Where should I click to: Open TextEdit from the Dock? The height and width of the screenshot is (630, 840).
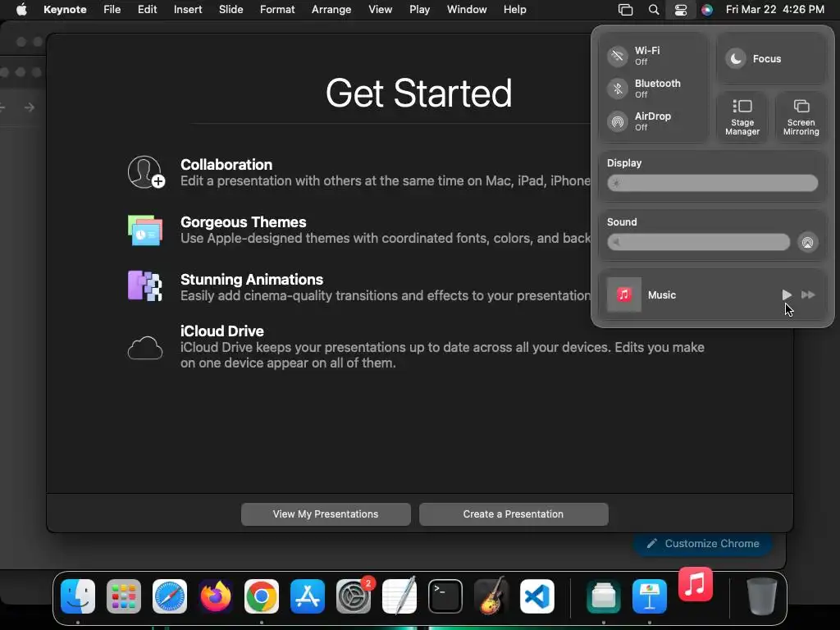[x=399, y=596]
